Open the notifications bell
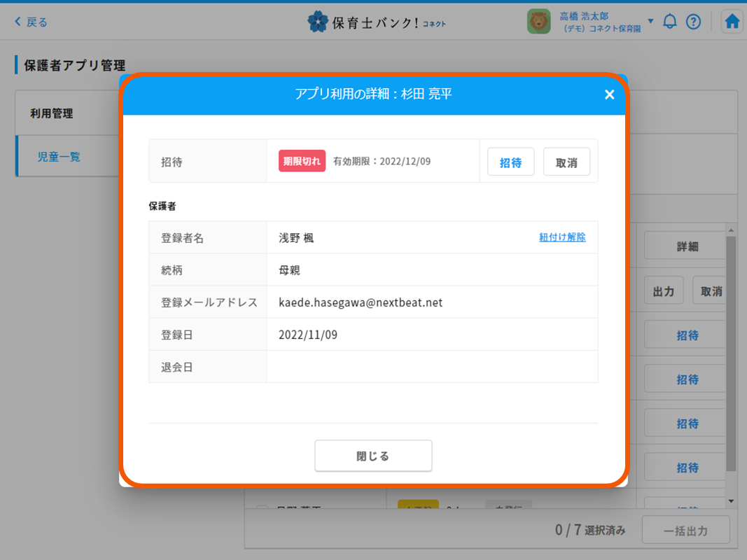The image size is (747, 560). pyautogui.click(x=670, y=22)
